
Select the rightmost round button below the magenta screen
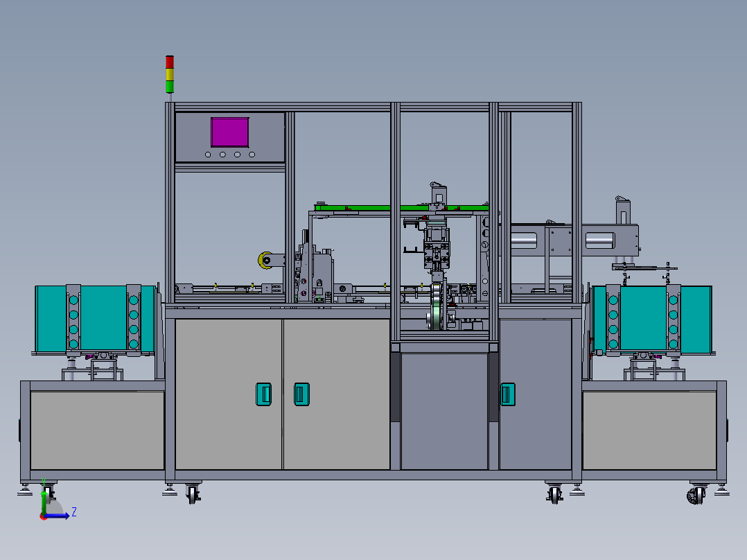pos(252,155)
